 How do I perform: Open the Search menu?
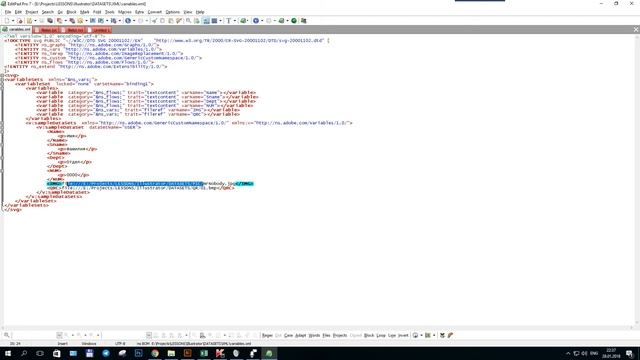48,12
